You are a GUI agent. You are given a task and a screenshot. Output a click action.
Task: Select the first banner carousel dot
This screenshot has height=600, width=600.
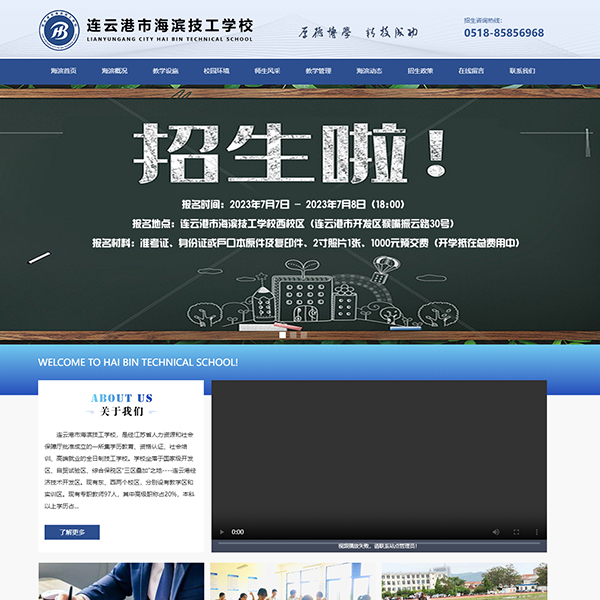click(x=282, y=335)
